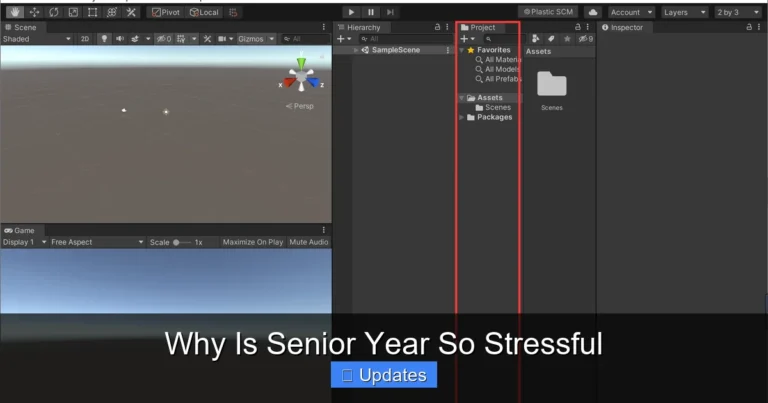Switch to the Hierarchy tab

pyautogui.click(x=359, y=27)
